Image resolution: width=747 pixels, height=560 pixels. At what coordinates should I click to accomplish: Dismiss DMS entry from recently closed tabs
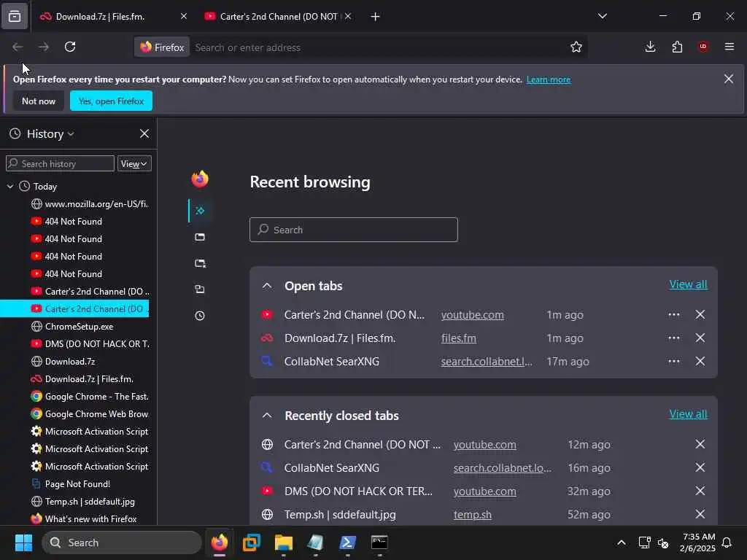pos(700,491)
